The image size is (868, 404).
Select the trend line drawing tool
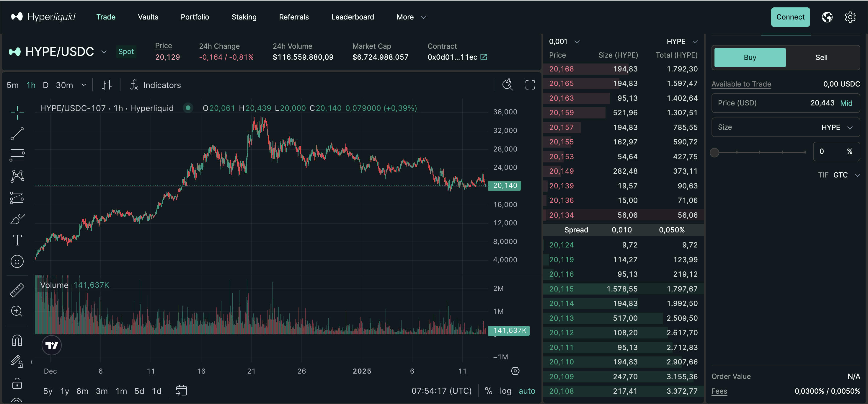(17, 134)
